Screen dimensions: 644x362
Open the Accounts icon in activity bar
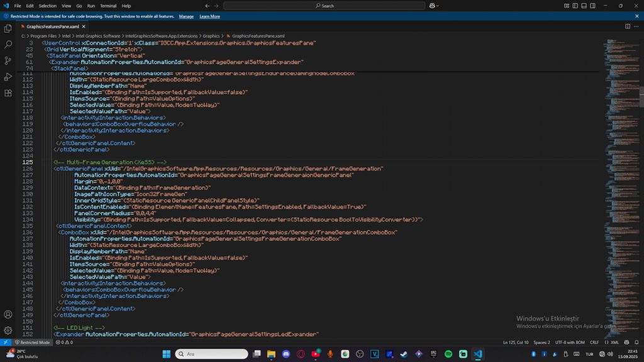(8, 314)
